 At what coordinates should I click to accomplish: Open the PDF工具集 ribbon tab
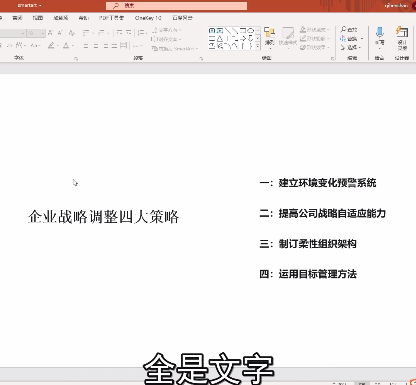(x=112, y=18)
